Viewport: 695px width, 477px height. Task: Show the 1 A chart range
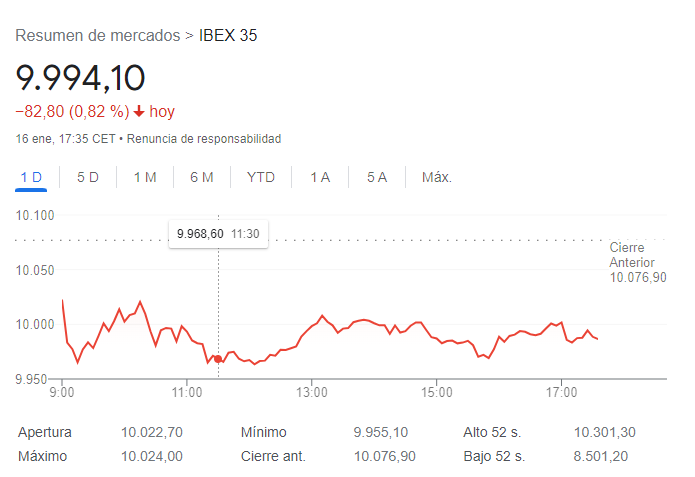pos(320,177)
